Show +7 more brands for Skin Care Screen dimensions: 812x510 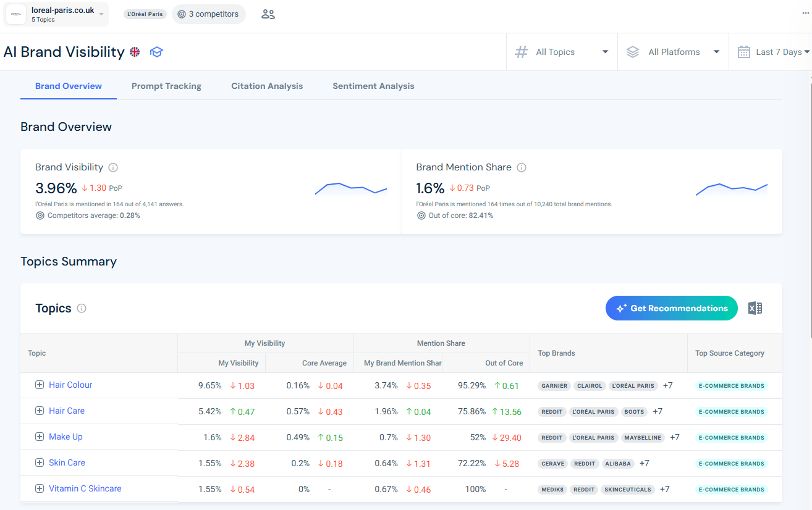point(645,464)
